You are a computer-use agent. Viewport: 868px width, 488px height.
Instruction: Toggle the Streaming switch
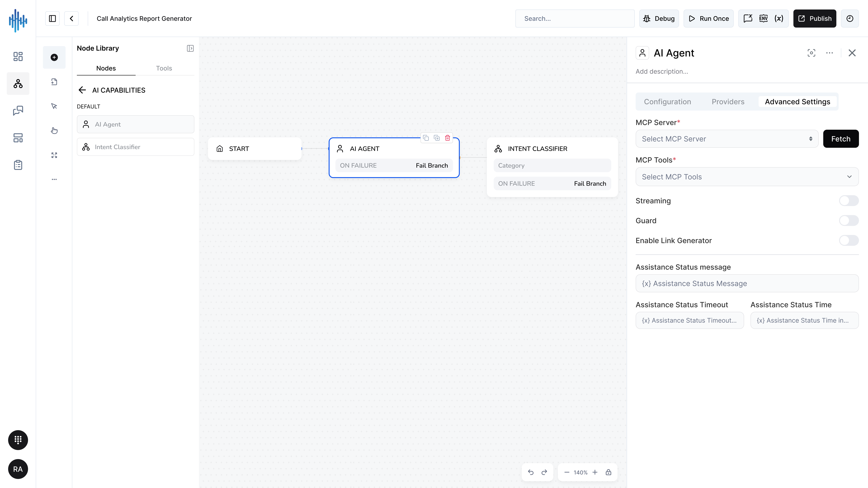tap(849, 201)
